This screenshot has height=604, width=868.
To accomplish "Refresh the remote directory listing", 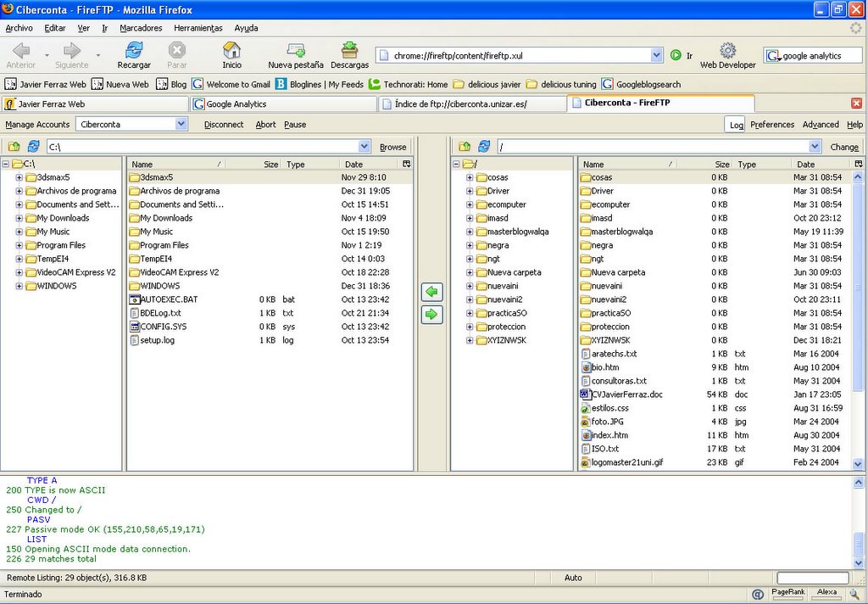I will 484,146.
